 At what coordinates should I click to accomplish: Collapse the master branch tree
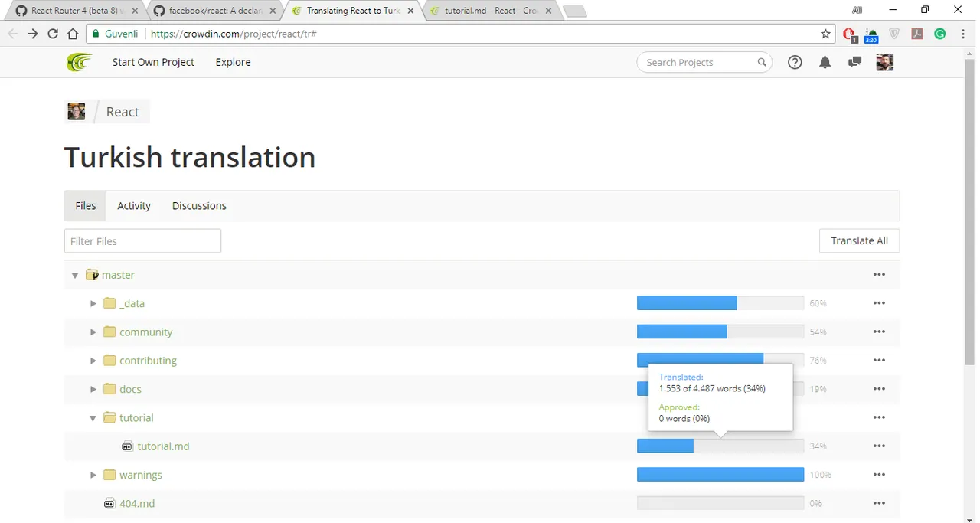click(74, 275)
